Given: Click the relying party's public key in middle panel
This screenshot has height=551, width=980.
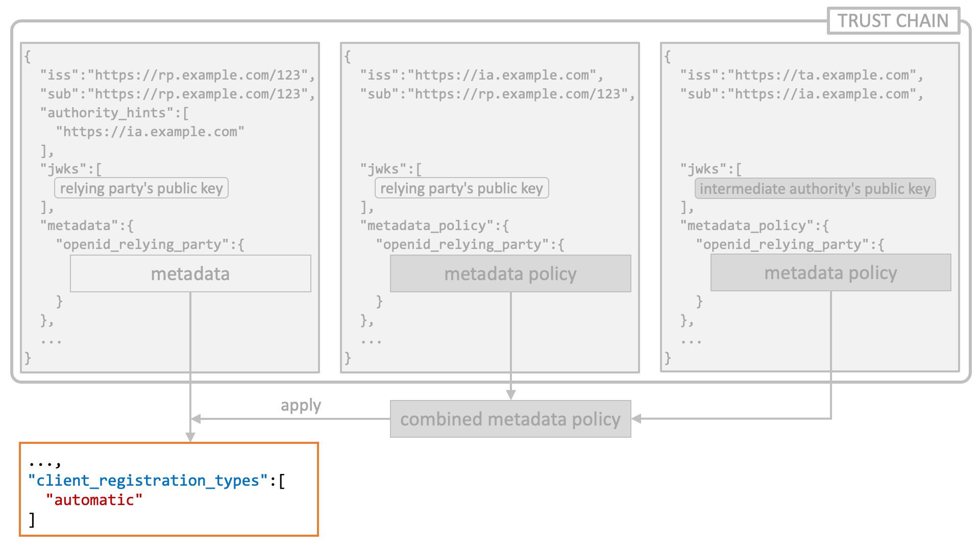Looking at the screenshot, I should tap(462, 188).
